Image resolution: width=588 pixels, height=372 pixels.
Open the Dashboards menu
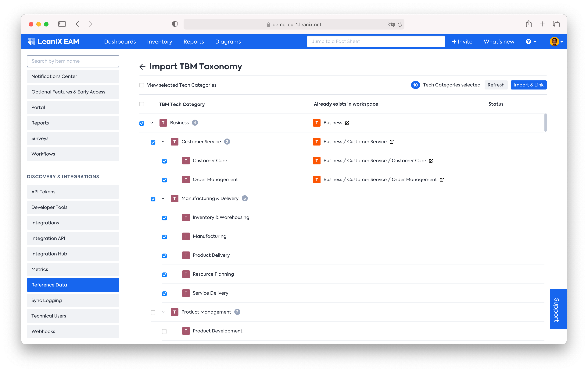click(x=120, y=42)
